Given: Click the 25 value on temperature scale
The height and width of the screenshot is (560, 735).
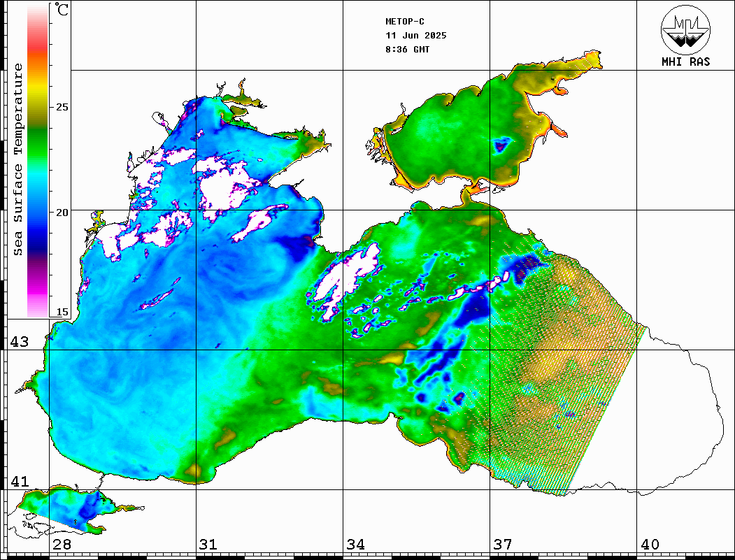Looking at the screenshot, I should 62,107.
